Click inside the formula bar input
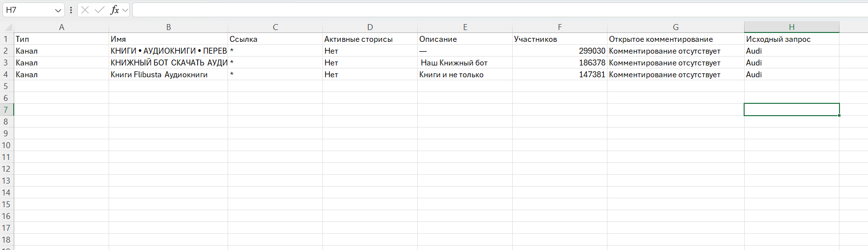This screenshot has height=250, width=868. pos(492,10)
